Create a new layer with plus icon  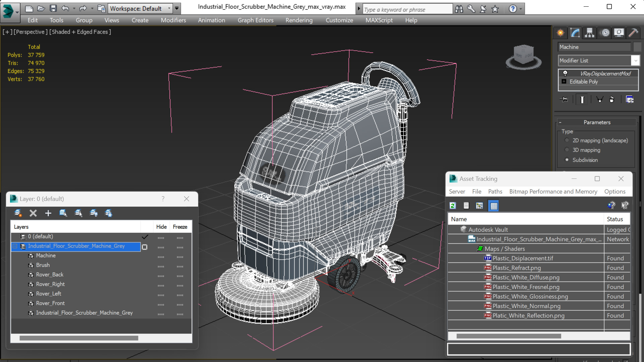[48, 213]
